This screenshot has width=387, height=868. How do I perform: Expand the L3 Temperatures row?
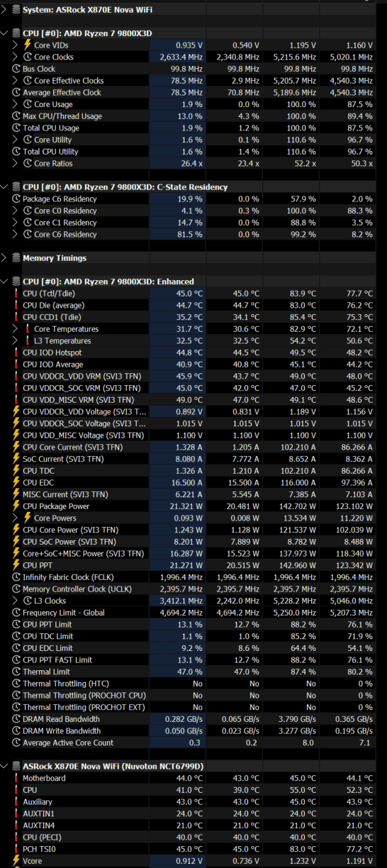click(16, 340)
